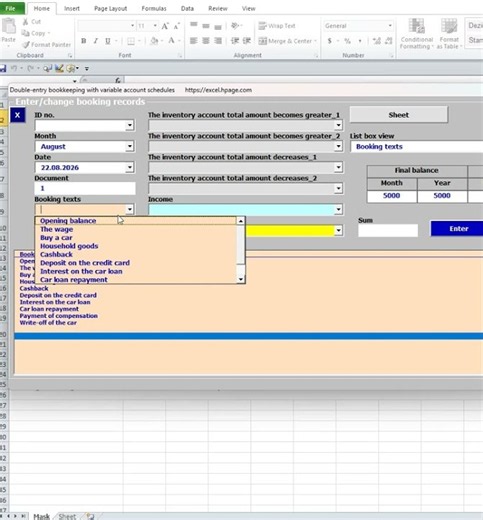Click the Center text alignment icon

click(x=206, y=41)
